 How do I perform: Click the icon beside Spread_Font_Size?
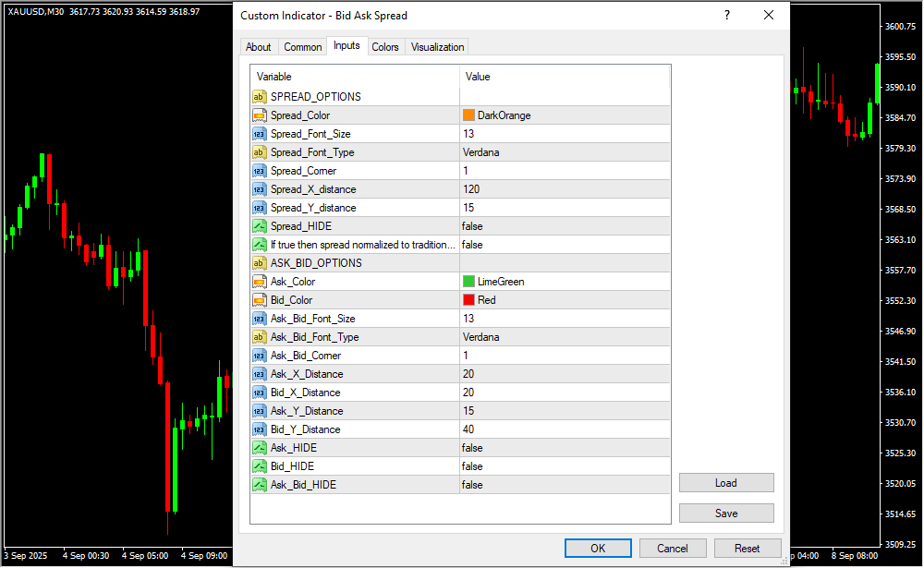[260, 134]
